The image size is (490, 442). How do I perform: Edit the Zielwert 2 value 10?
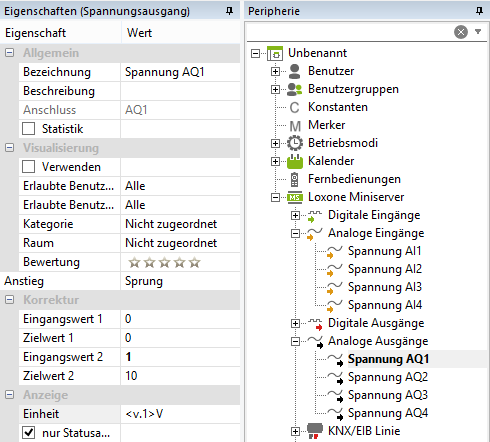(180, 376)
